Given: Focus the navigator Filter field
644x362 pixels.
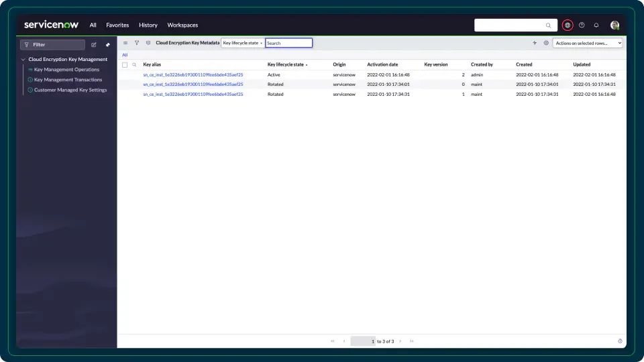Looking at the screenshot, I should pyautogui.click(x=52, y=45).
